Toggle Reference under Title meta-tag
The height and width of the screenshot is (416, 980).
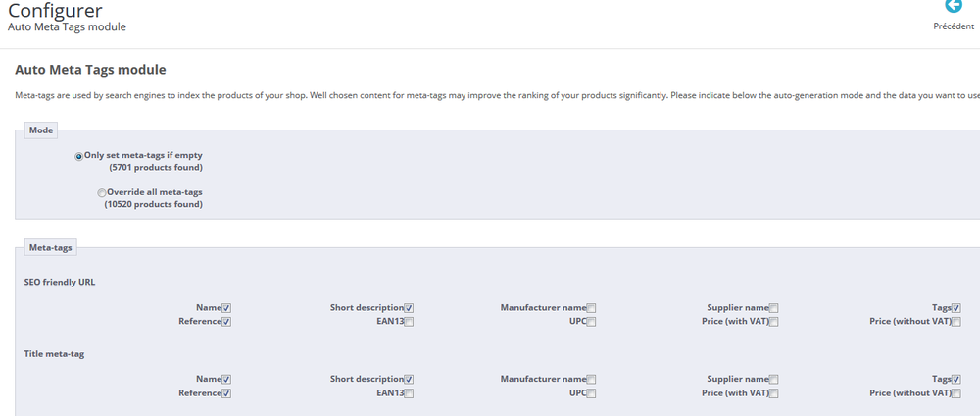coord(226,393)
